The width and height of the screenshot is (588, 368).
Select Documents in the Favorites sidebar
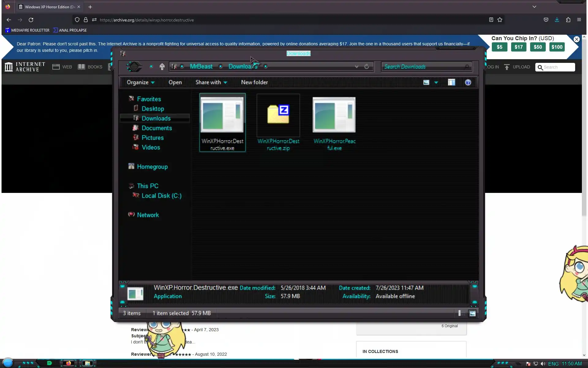click(156, 128)
